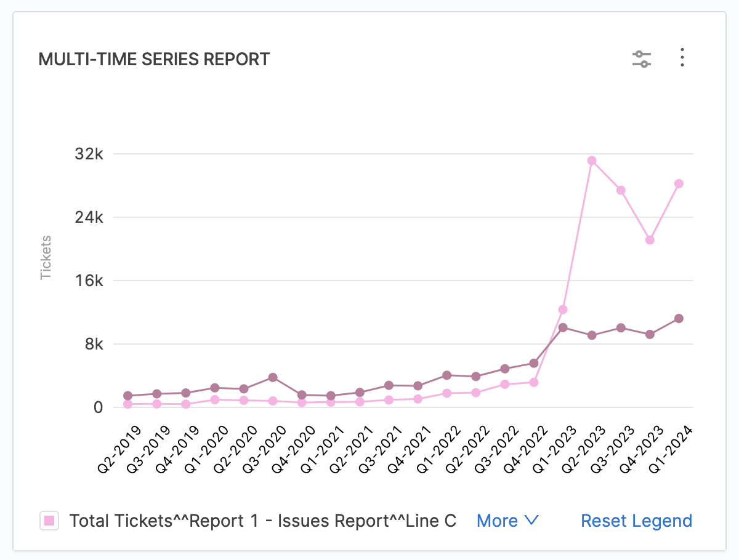
Task: Click the Tickets y-axis title
Action: click(46, 257)
